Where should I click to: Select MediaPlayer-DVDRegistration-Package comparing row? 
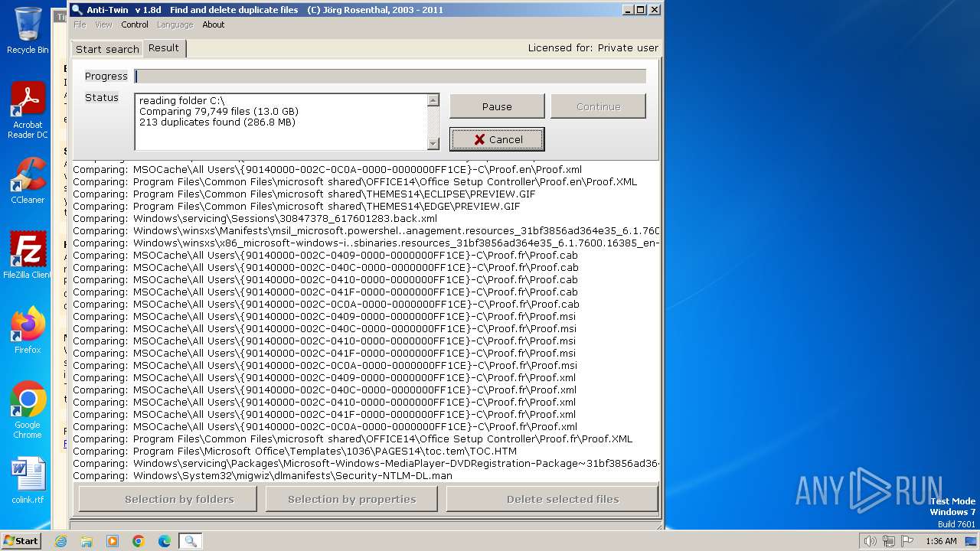click(366, 463)
